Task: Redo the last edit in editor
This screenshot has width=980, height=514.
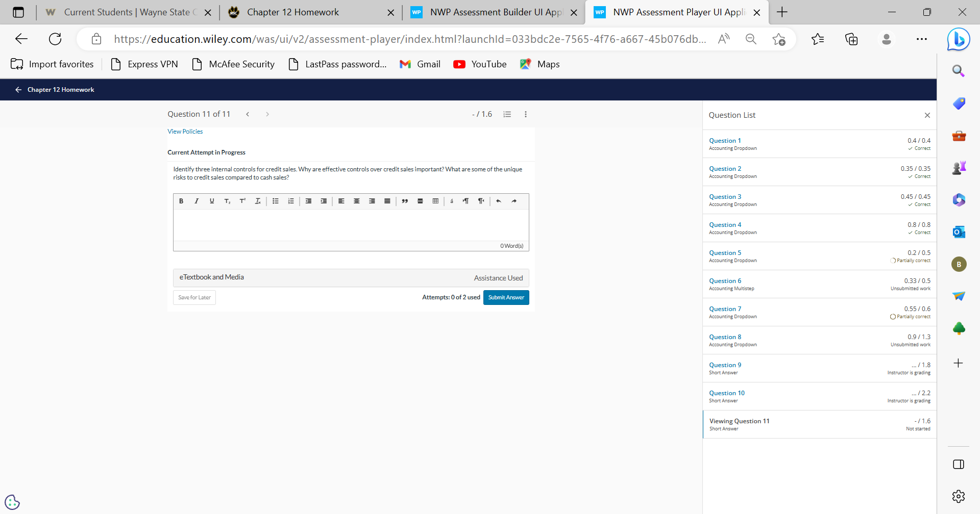Action: tap(514, 201)
